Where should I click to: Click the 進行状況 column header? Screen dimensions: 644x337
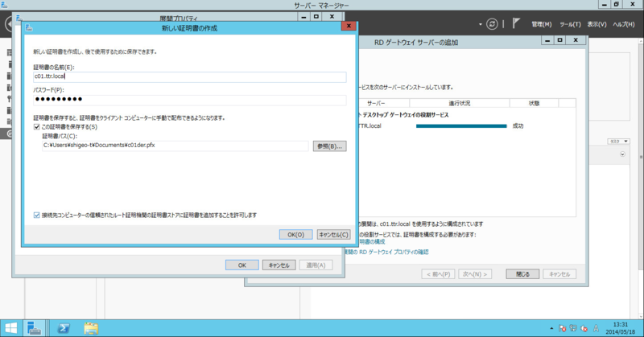click(x=459, y=103)
